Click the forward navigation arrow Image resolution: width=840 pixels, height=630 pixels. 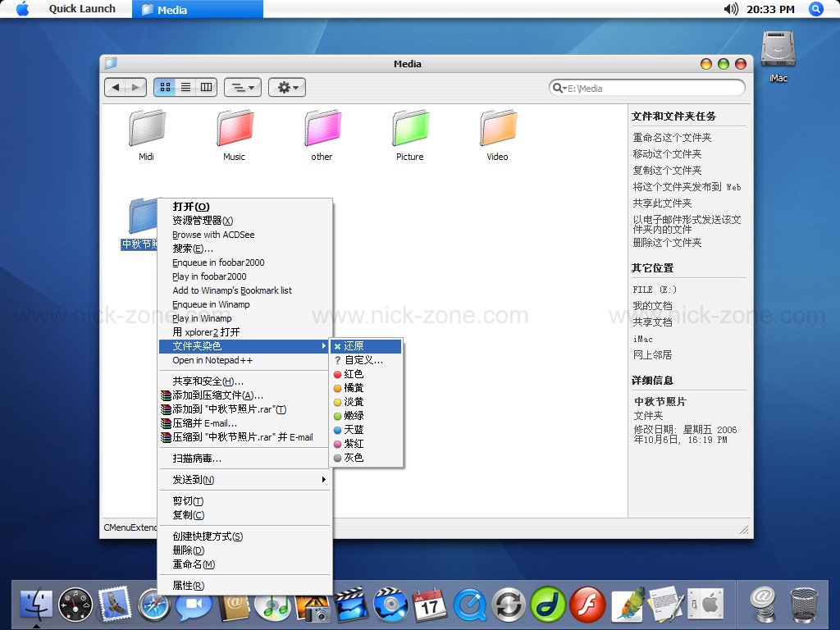pyautogui.click(x=135, y=87)
